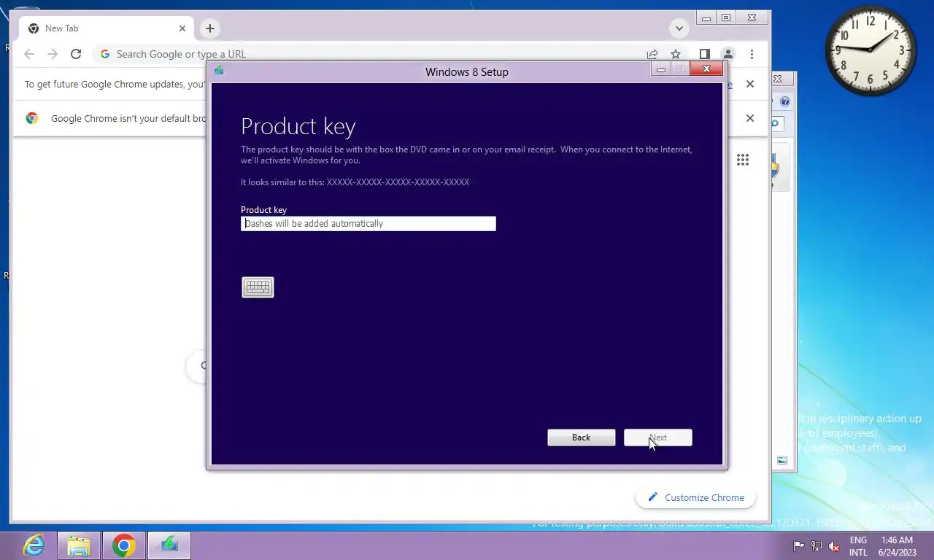This screenshot has width=934, height=560.
Task: Open a new tab with plus button
Action: [x=210, y=28]
